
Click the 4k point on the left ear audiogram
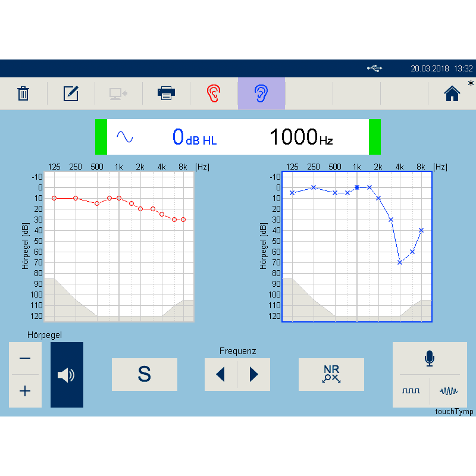tap(400, 262)
